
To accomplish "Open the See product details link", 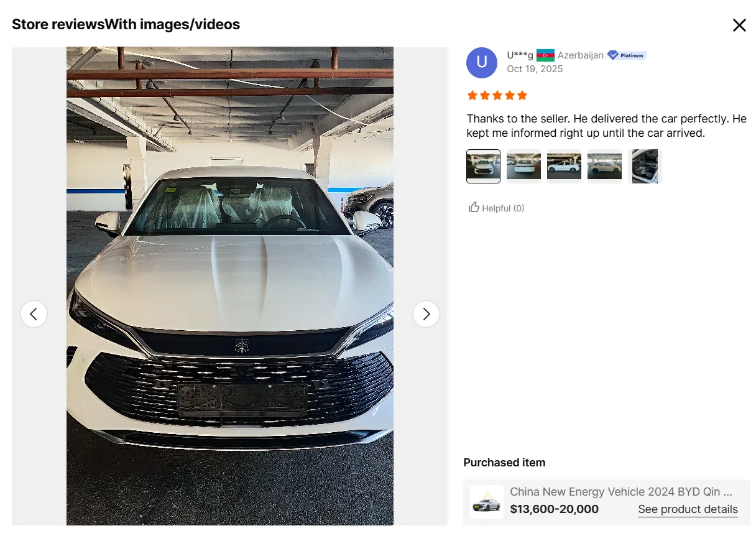I will click(688, 509).
